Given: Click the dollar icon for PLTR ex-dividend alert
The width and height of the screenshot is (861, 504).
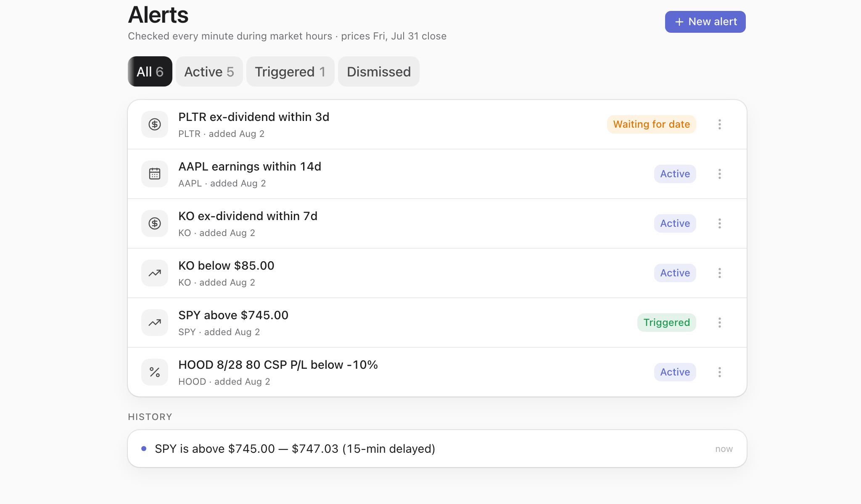Looking at the screenshot, I should [155, 124].
